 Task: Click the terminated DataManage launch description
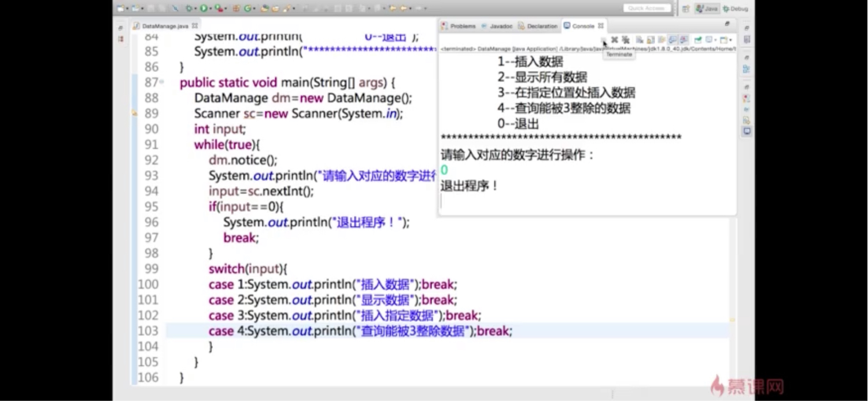(588, 49)
